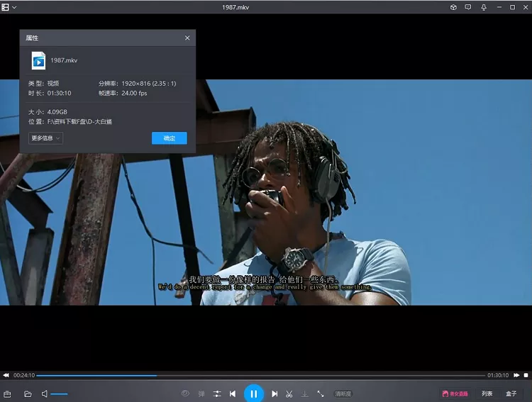Mute the volume speaker icon

click(44, 393)
